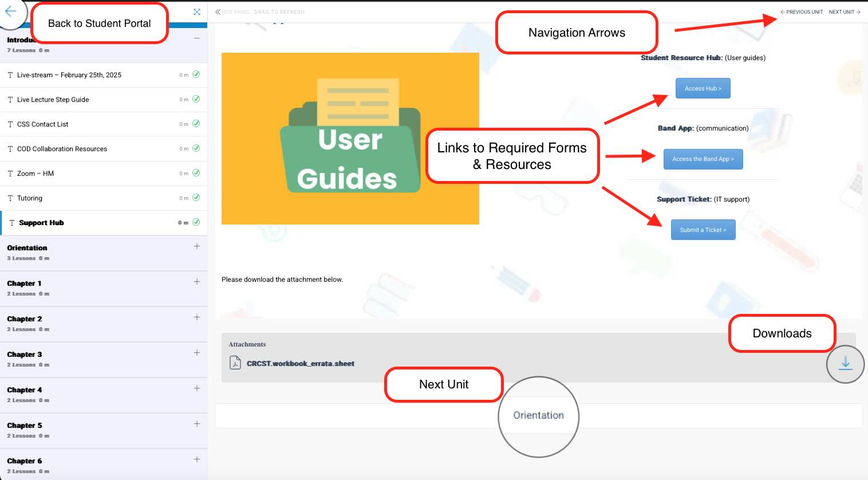
Task: Click the text icon beside Tutoring lesson
Action: 10,198
